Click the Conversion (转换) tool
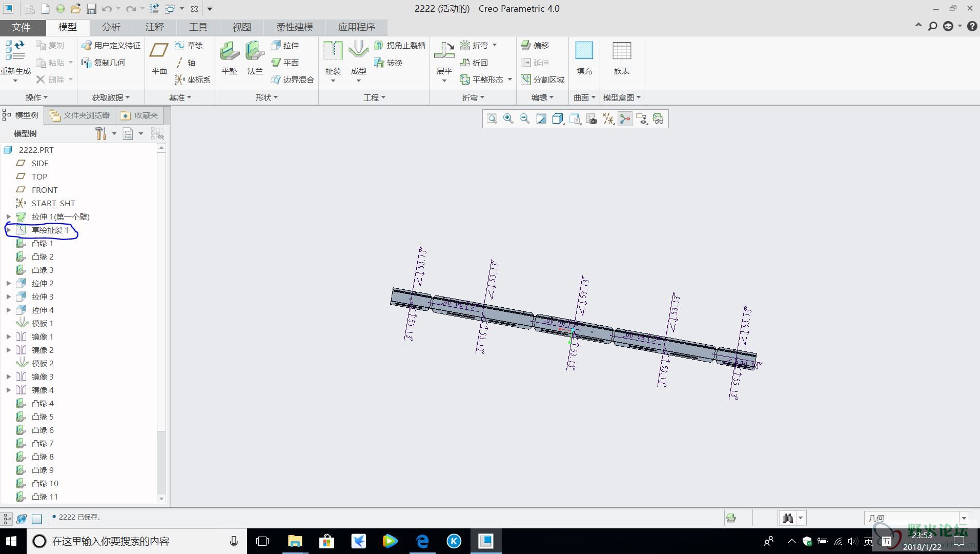This screenshot has height=554, width=980. (x=389, y=63)
